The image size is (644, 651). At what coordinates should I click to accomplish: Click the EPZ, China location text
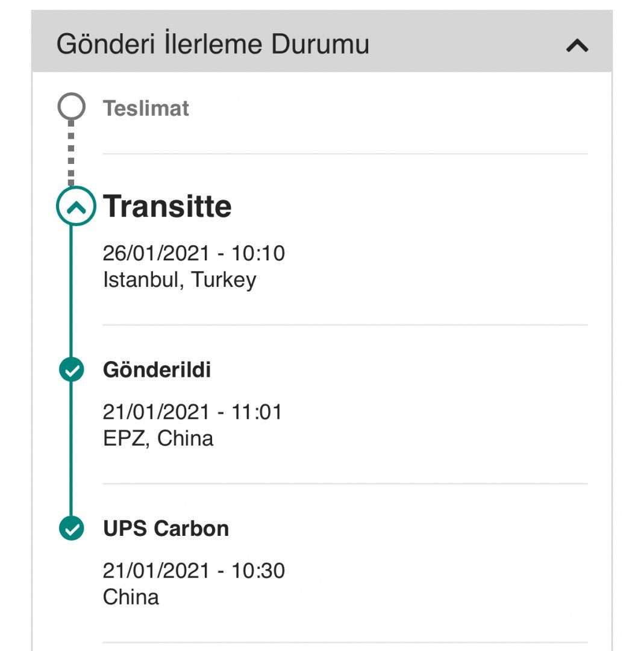pos(158,438)
